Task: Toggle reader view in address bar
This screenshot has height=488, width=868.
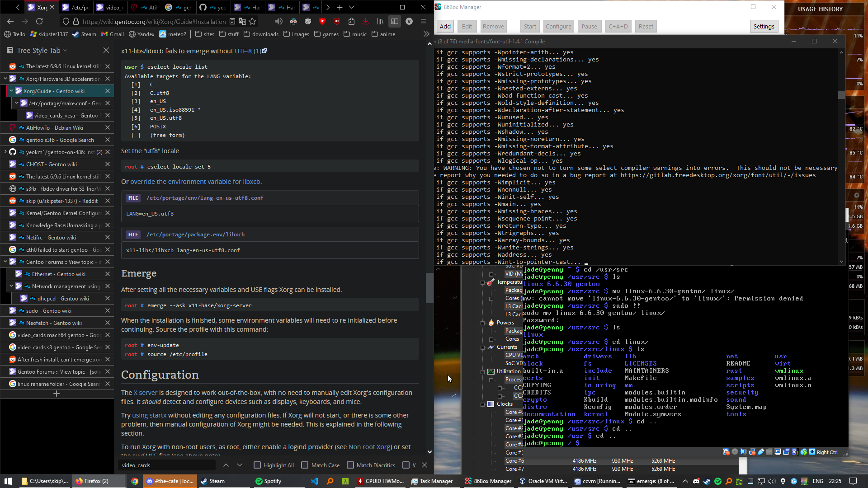Action: [x=232, y=21]
